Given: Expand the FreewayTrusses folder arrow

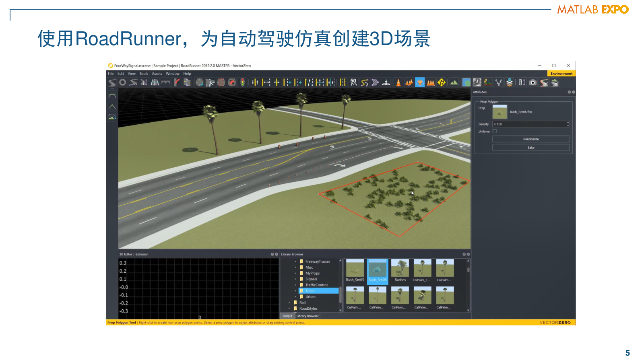Looking at the screenshot, I should click(x=295, y=261).
